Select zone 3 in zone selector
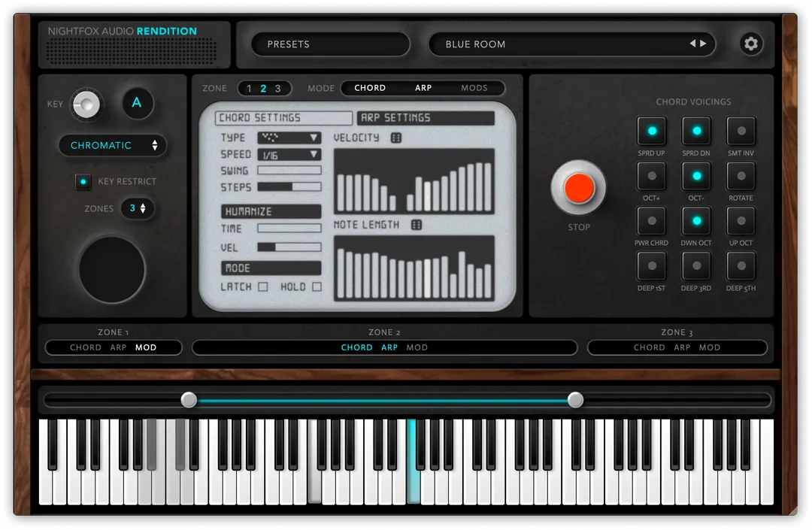 (x=277, y=89)
